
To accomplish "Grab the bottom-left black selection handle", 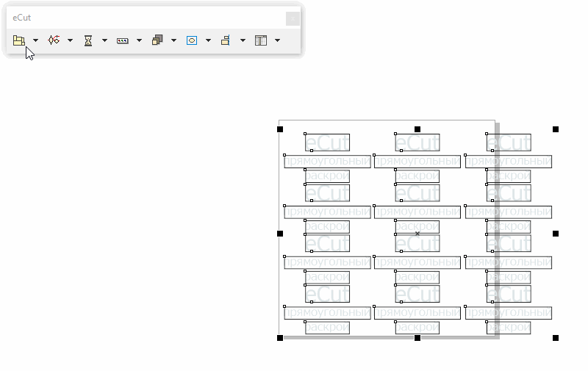I will click(280, 338).
